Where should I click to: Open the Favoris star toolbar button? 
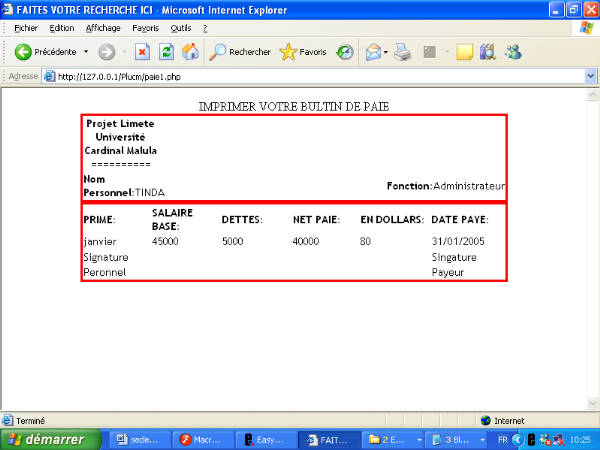[303, 52]
